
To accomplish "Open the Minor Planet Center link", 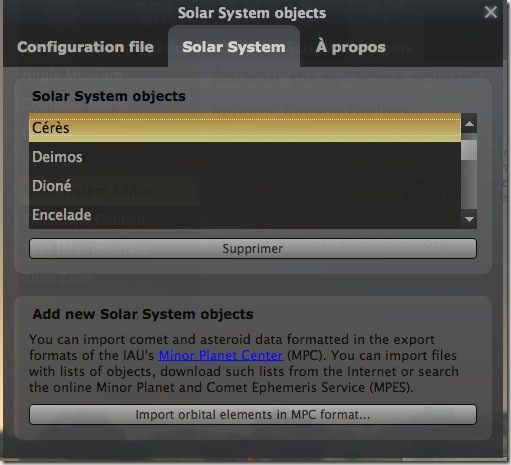I will (221, 355).
